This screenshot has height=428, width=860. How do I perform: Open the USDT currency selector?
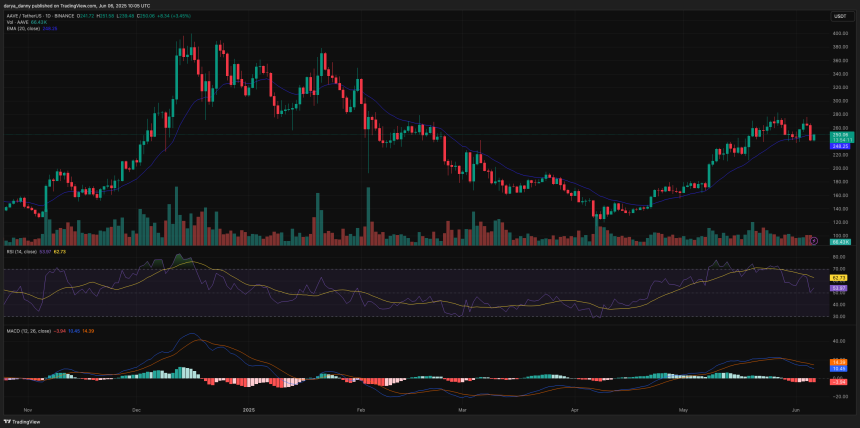point(839,16)
